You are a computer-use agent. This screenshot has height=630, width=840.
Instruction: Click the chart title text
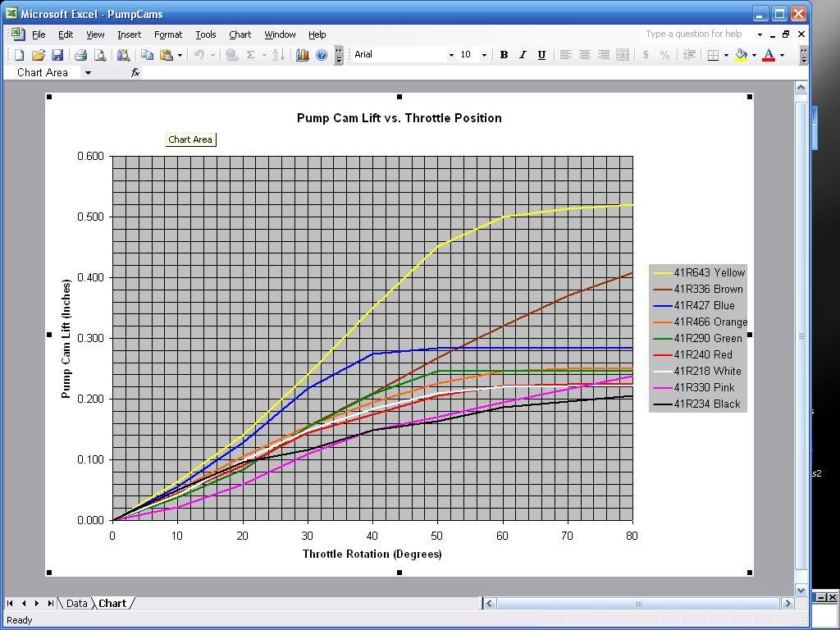coord(399,118)
